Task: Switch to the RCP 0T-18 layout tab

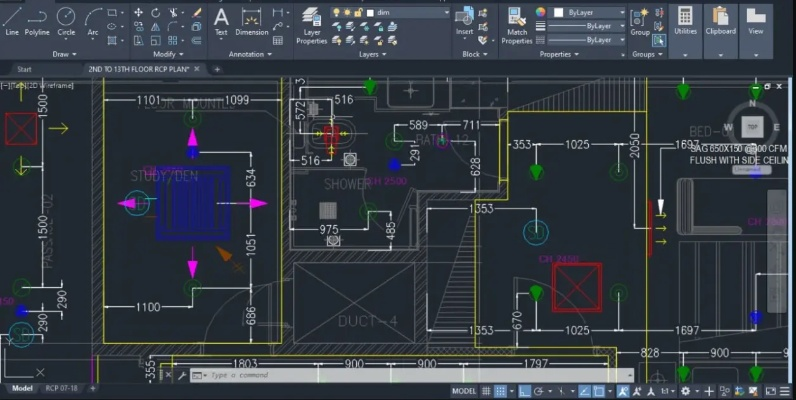Action: pos(61,388)
